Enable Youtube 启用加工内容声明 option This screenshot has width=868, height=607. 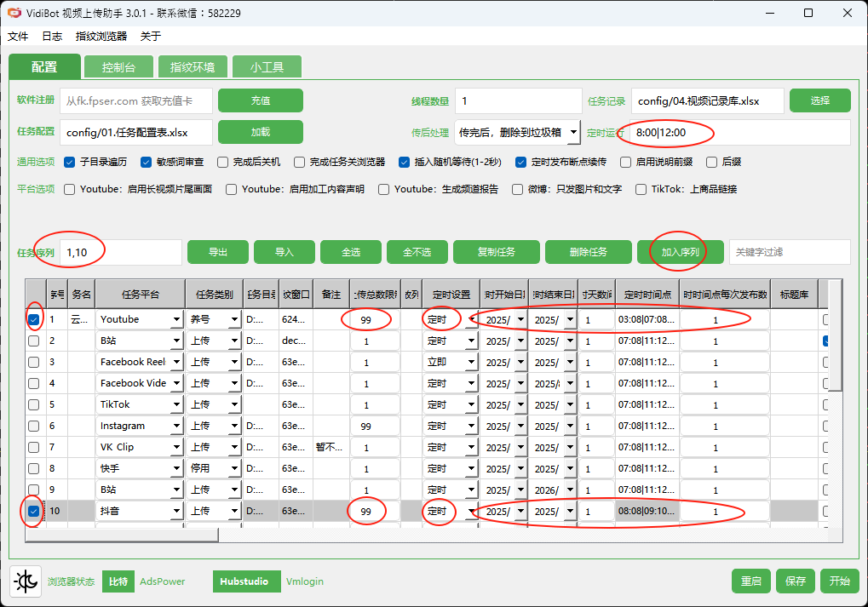(x=232, y=189)
